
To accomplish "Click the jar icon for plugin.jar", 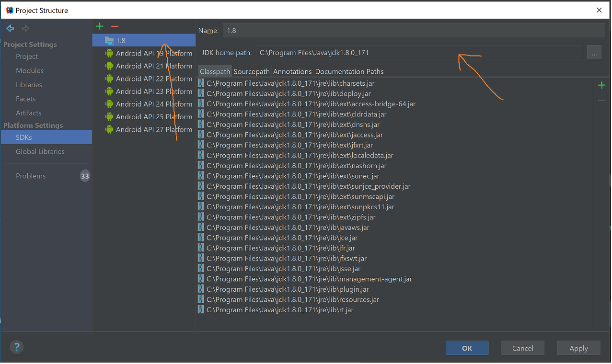I will [201, 289].
